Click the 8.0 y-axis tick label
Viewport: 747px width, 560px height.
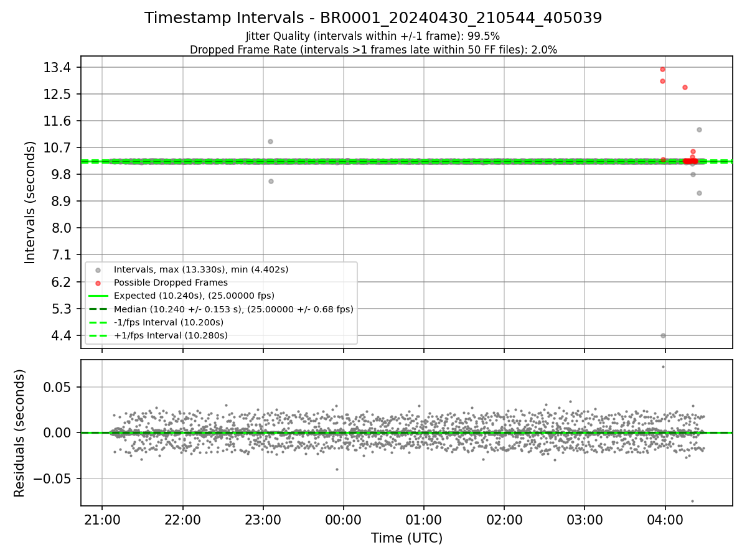[61, 228]
